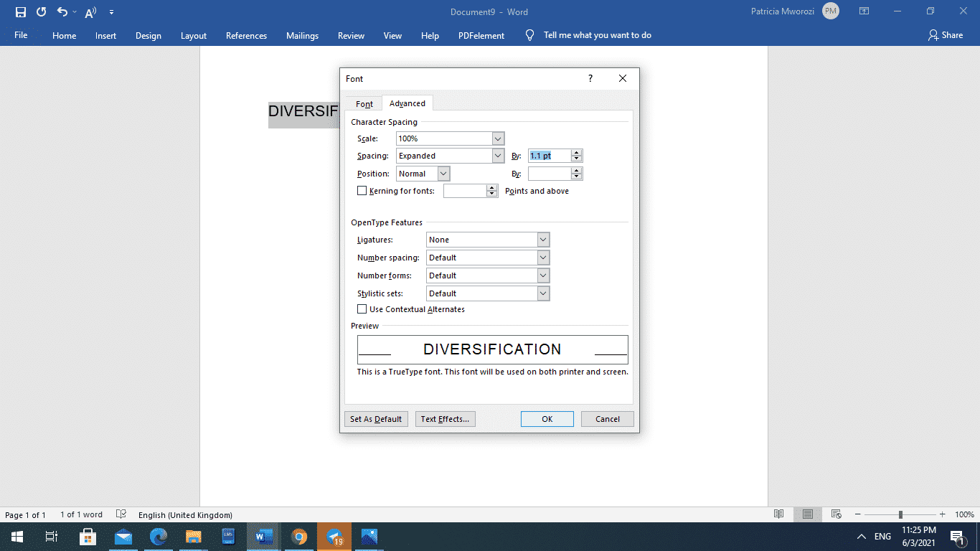980x551 pixels.
Task: Open Mail from the taskbar
Action: click(x=123, y=536)
